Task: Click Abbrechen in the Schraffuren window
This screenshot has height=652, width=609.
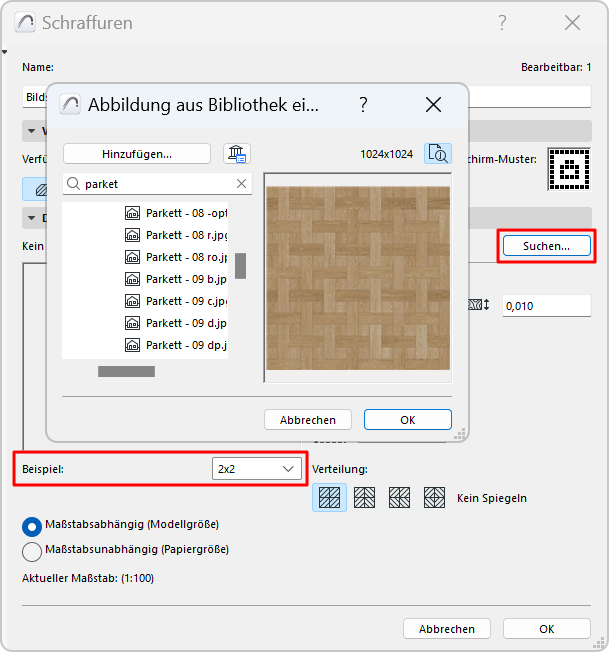Action: (x=446, y=629)
